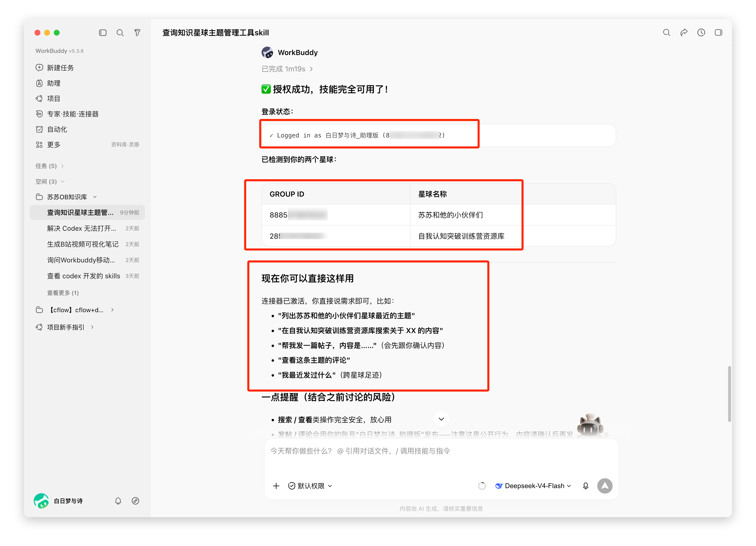This screenshot has width=756, height=546.
Task: Open sidebar search magnifier icon
Action: (x=120, y=33)
